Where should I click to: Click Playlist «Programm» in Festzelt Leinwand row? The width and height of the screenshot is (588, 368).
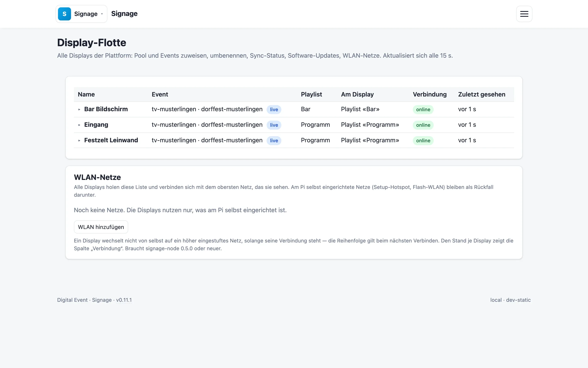click(370, 140)
